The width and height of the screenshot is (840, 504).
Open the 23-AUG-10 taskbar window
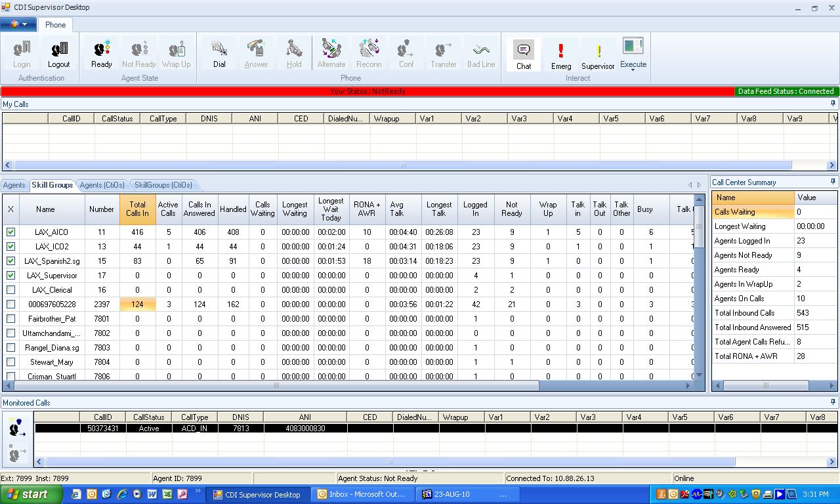[x=467, y=494]
